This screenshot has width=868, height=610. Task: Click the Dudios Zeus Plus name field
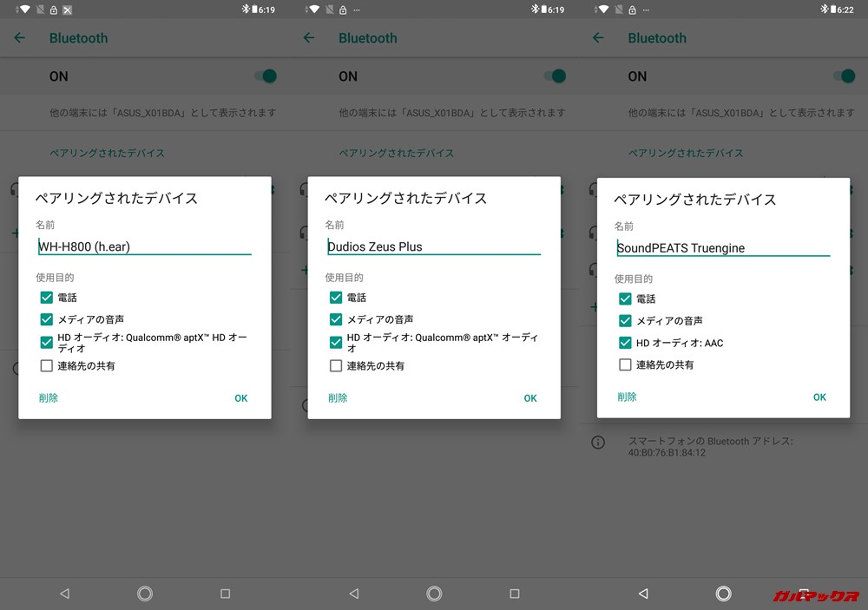click(432, 246)
